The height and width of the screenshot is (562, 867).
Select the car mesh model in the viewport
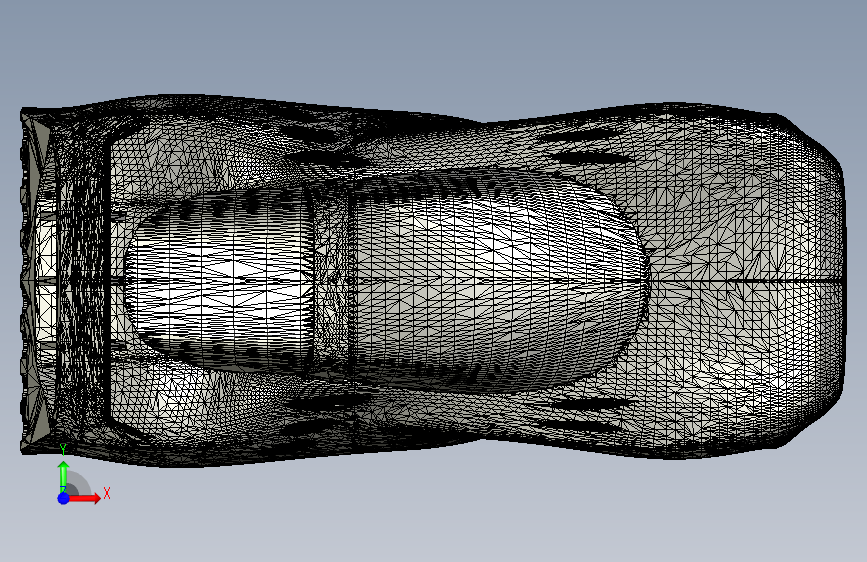coord(433,280)
